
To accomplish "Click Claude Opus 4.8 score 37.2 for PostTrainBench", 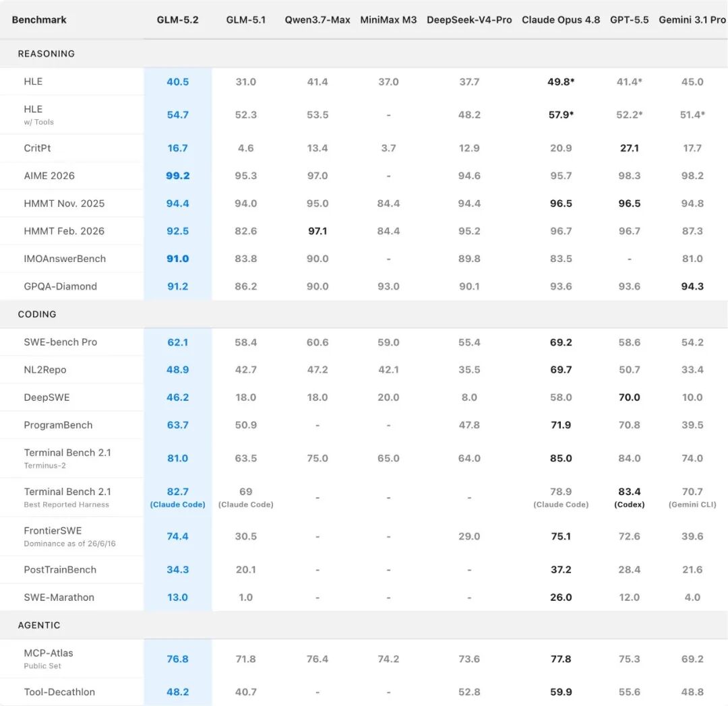I will (x=561, y=570).
